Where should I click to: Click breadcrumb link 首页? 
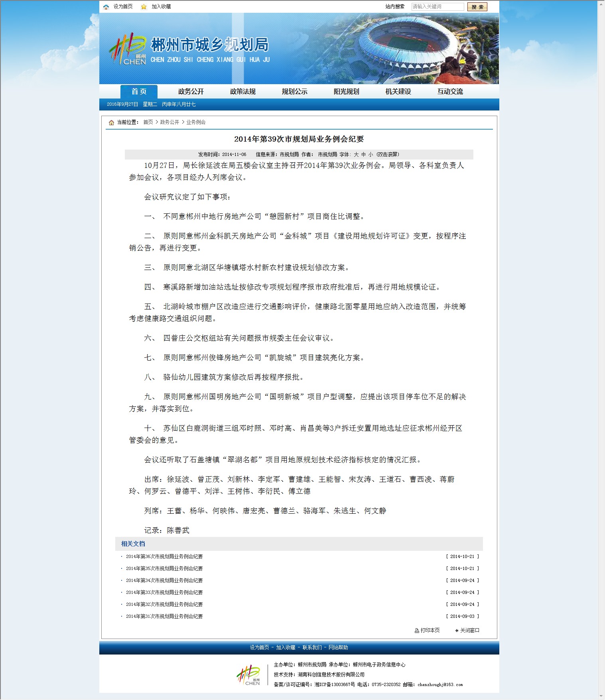coord(148,122)
